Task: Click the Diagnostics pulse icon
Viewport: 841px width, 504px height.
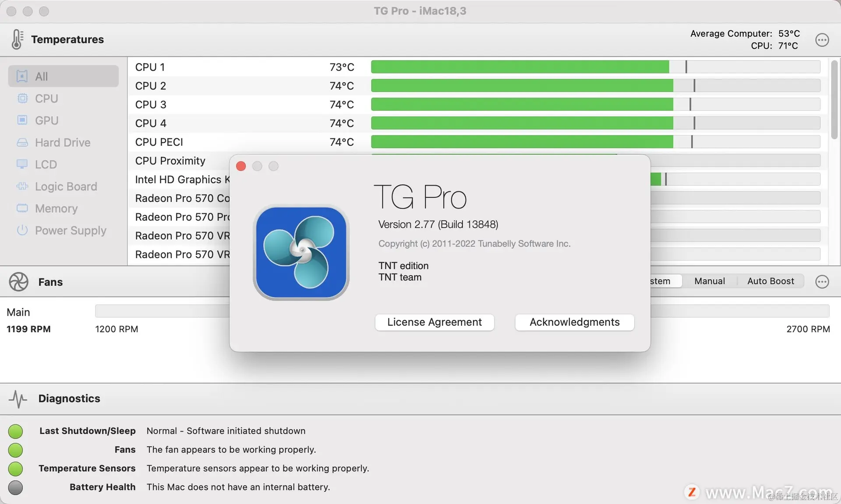Action: 18,399
